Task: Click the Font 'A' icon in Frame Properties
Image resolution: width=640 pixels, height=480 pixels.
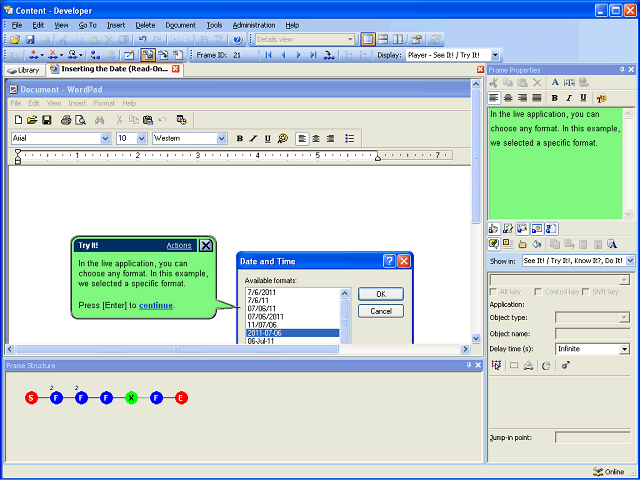Action: (555, 82)
